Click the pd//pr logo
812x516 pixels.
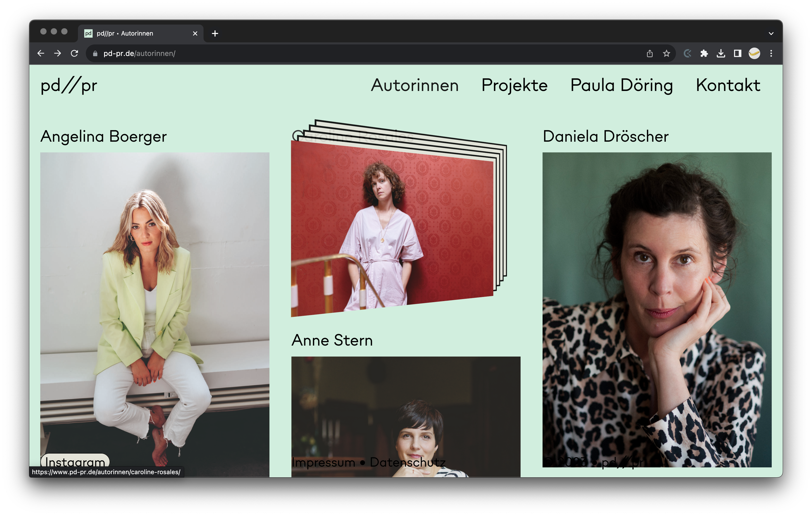69,85
